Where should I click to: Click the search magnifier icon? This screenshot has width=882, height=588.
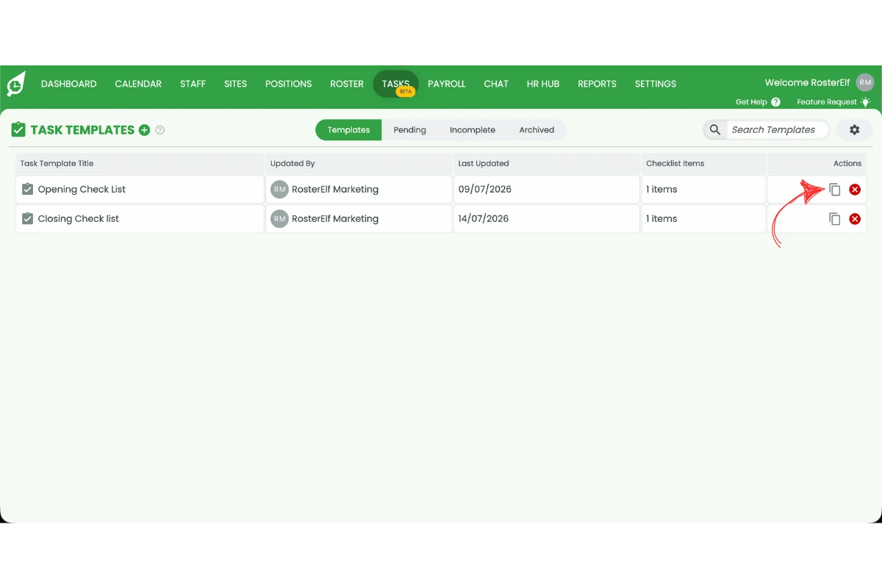(714, 130)
